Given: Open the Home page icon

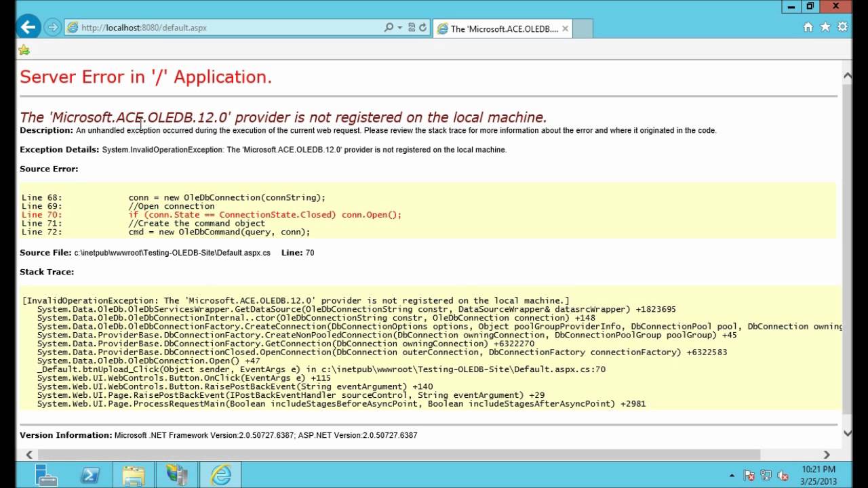Looking at the screenshot, I should pos(808,27).
